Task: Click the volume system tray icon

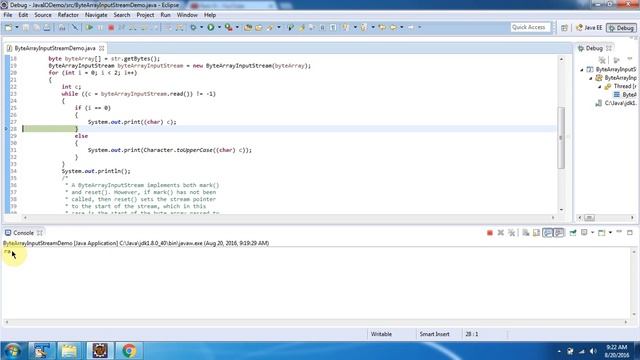Action: point(593,351)
